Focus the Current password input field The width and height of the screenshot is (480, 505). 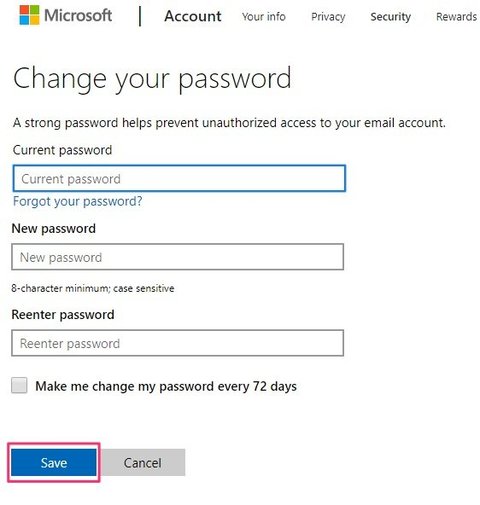179,178
